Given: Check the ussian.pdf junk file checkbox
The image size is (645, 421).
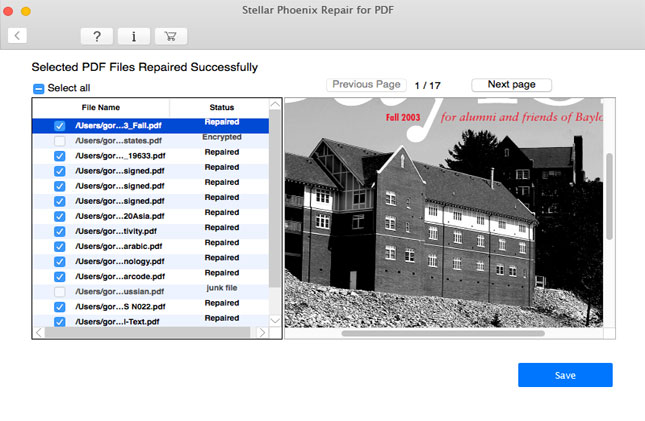Looking at the screenshot, I should point(60,292).
